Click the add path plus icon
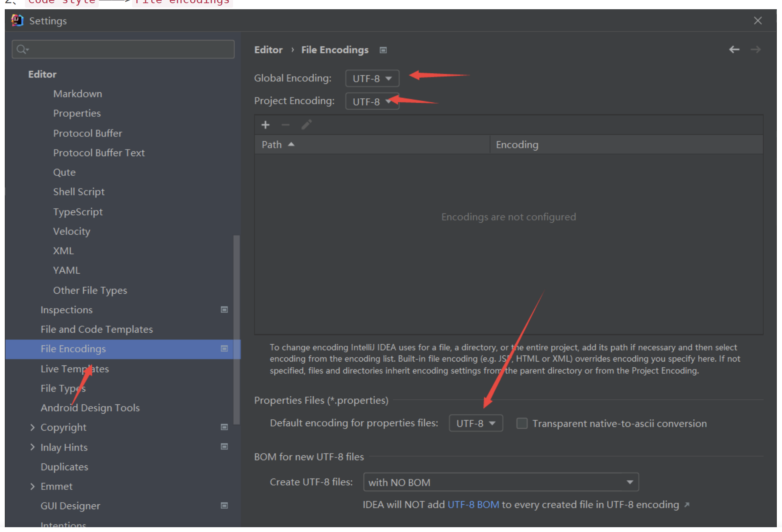 click(265, 125)
